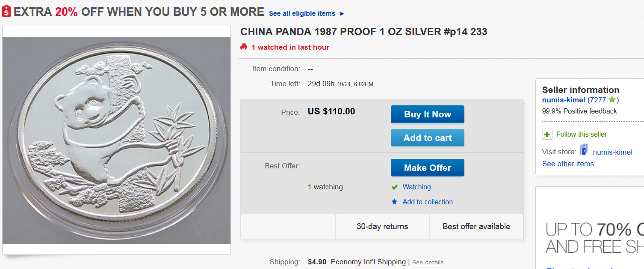Toggle the Watching link off
Screen dimensions: 644x269
point(417,187)
